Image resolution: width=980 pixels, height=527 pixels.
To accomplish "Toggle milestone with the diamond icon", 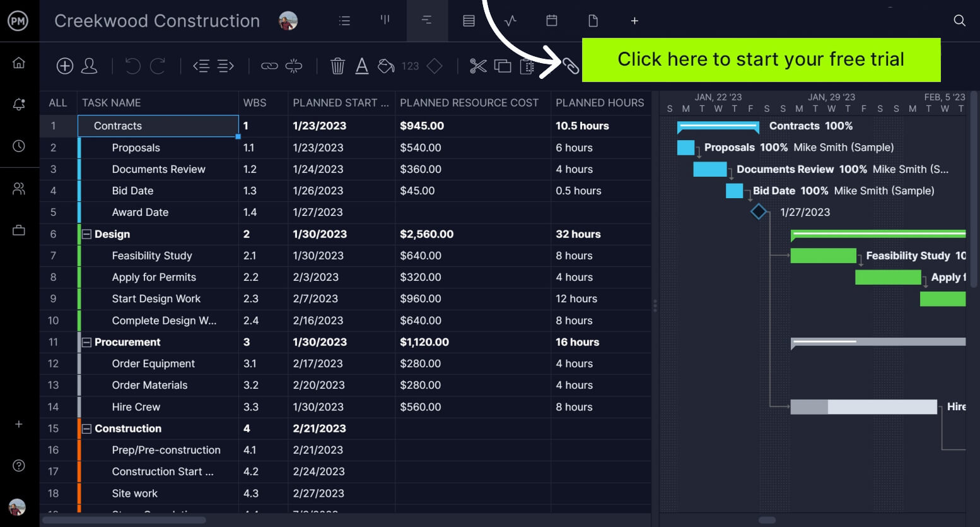I will (435, 66).
